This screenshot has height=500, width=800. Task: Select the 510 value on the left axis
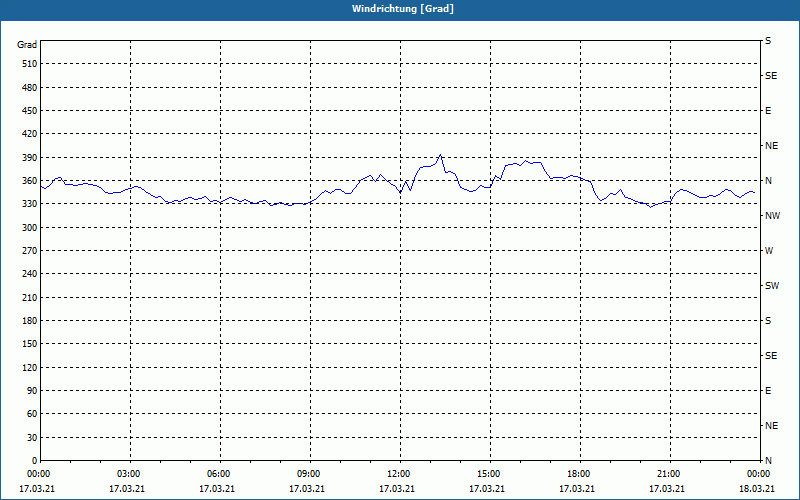click(x=30, y=64)
